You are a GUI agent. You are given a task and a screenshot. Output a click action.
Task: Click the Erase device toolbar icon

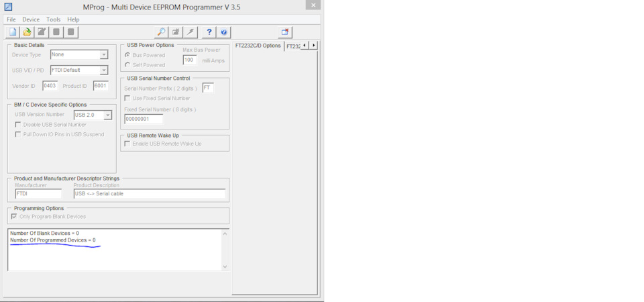(x=176, y=32)
